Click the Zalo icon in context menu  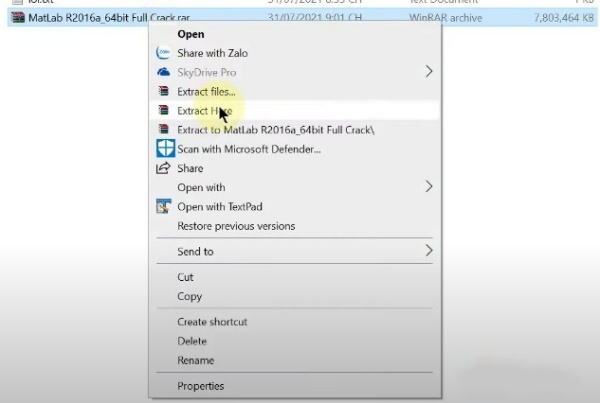(163, 52)
